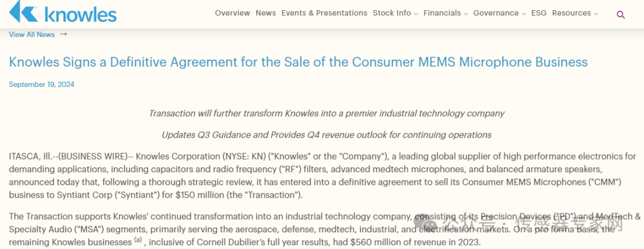Go to the Overview menu item

tap(233, 13)
